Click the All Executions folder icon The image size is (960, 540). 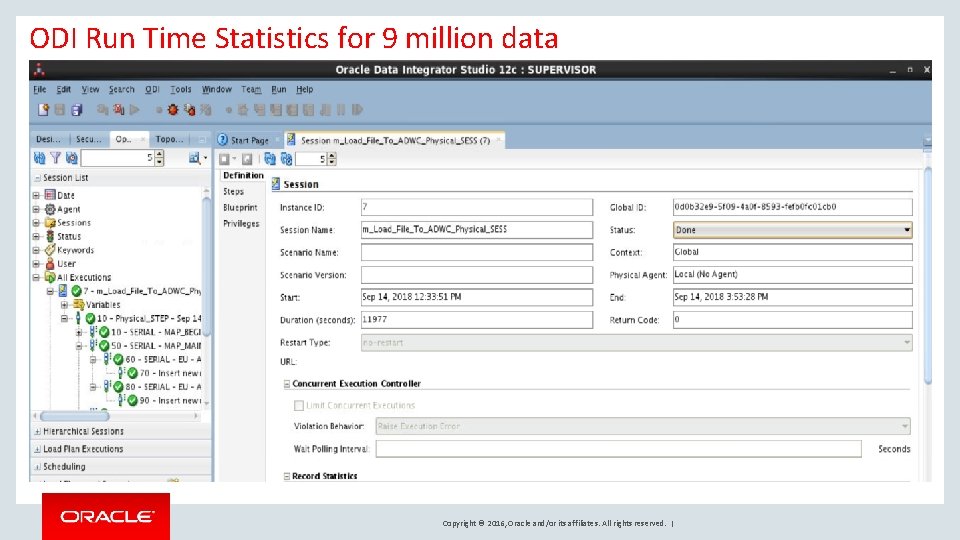click(x=50, y=277)
